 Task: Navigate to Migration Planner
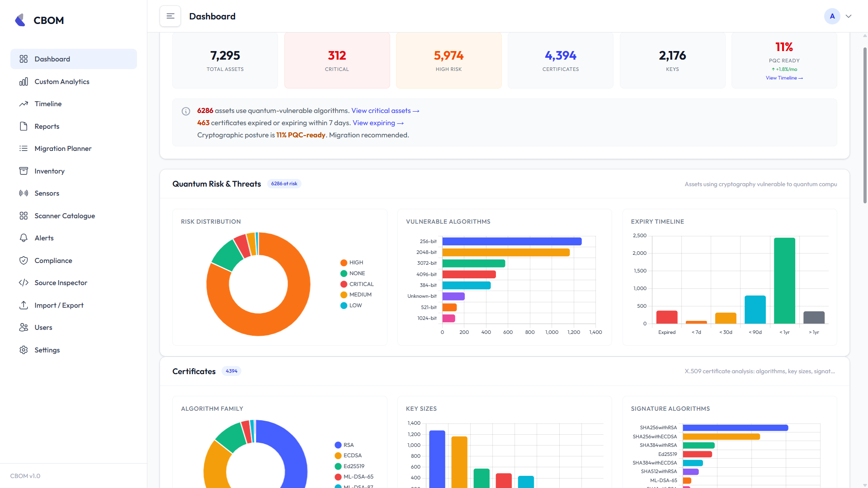click(74, 149)
